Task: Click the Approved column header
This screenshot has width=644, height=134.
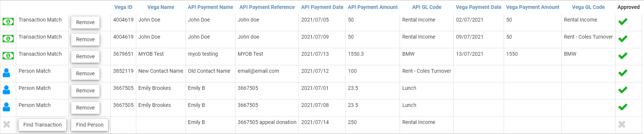Action: pos(628,7)
